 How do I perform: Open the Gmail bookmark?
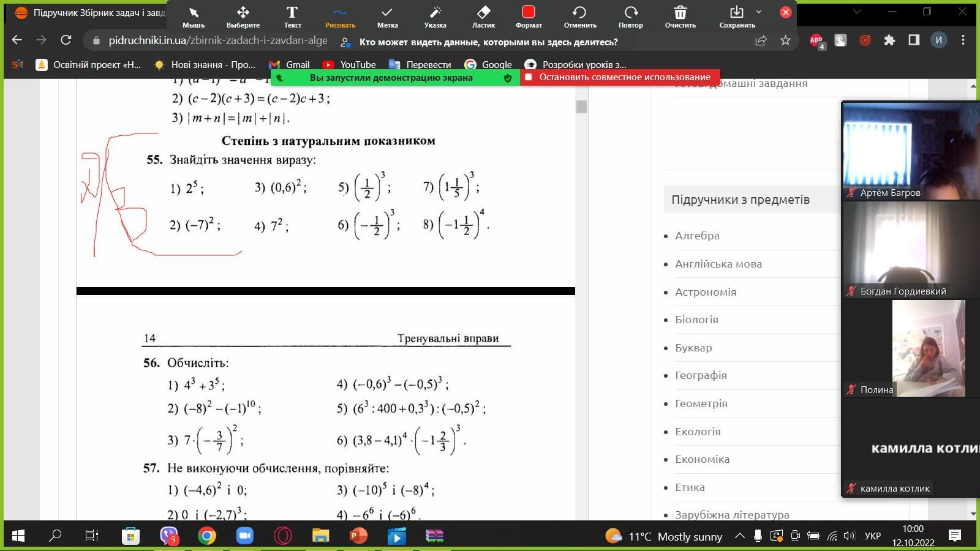[290, 65]
